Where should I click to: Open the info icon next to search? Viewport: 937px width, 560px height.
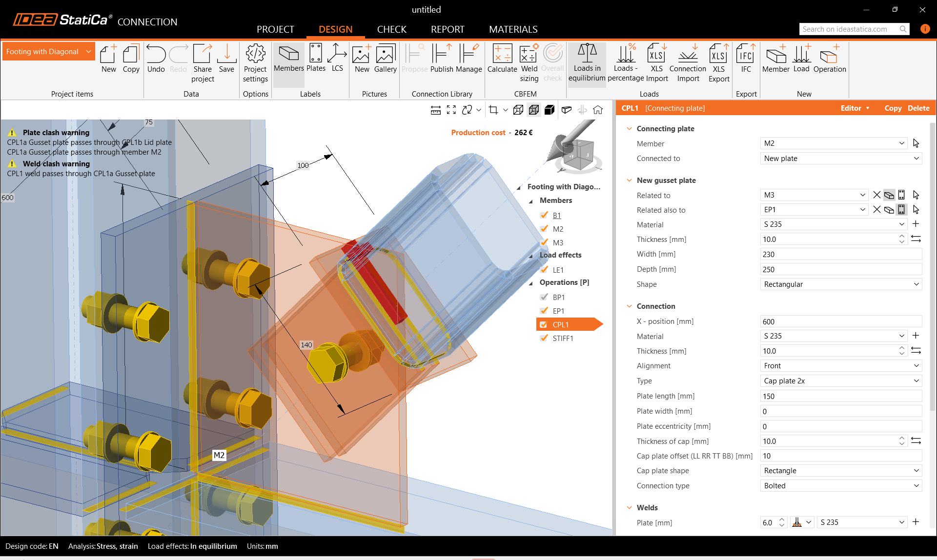point(925,29)
